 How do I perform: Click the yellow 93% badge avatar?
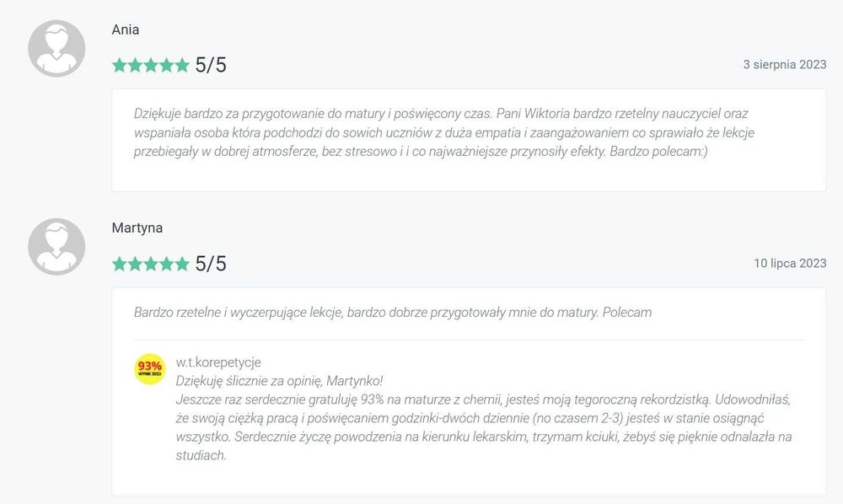pos(150,369)
